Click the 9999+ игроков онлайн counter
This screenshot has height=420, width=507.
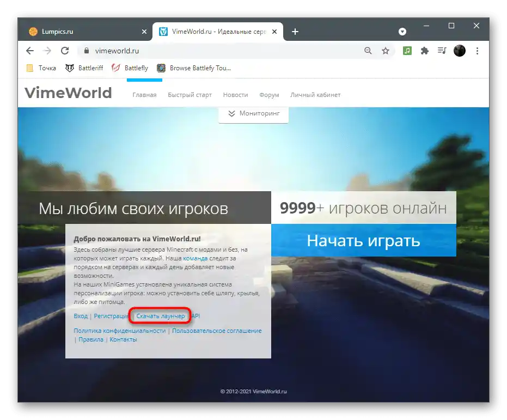point(363,208)
